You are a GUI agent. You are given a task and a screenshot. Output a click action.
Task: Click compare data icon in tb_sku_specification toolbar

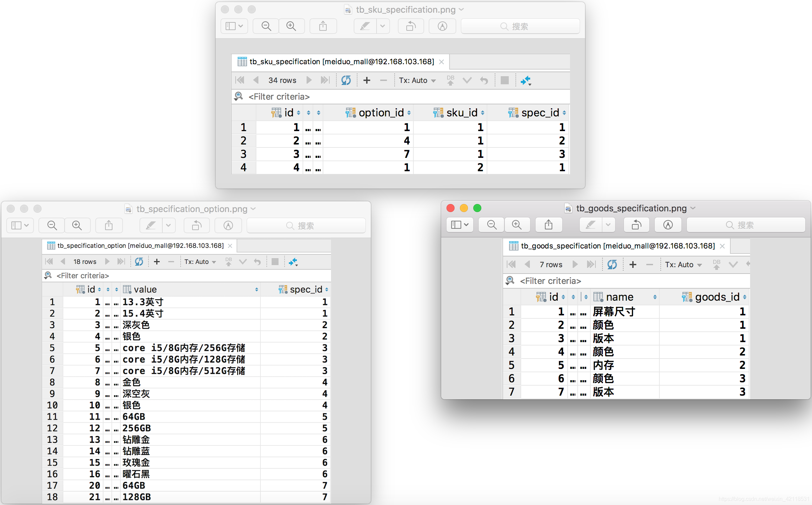tap(526, 80)
